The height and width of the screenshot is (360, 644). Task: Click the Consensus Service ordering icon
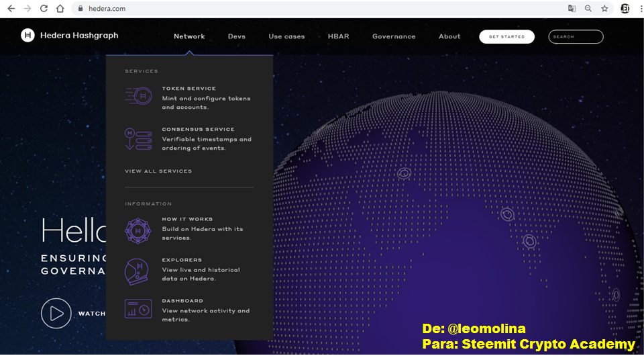click(138, 138)
